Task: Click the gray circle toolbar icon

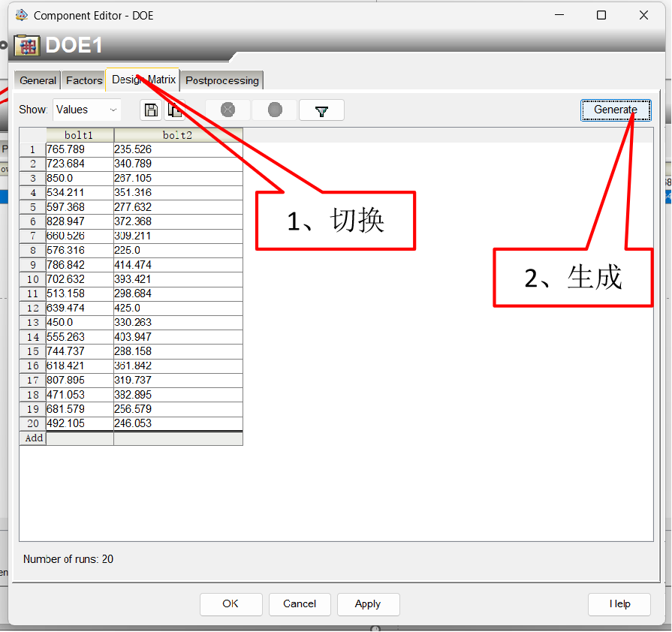Action: click(x=275, y=110)
